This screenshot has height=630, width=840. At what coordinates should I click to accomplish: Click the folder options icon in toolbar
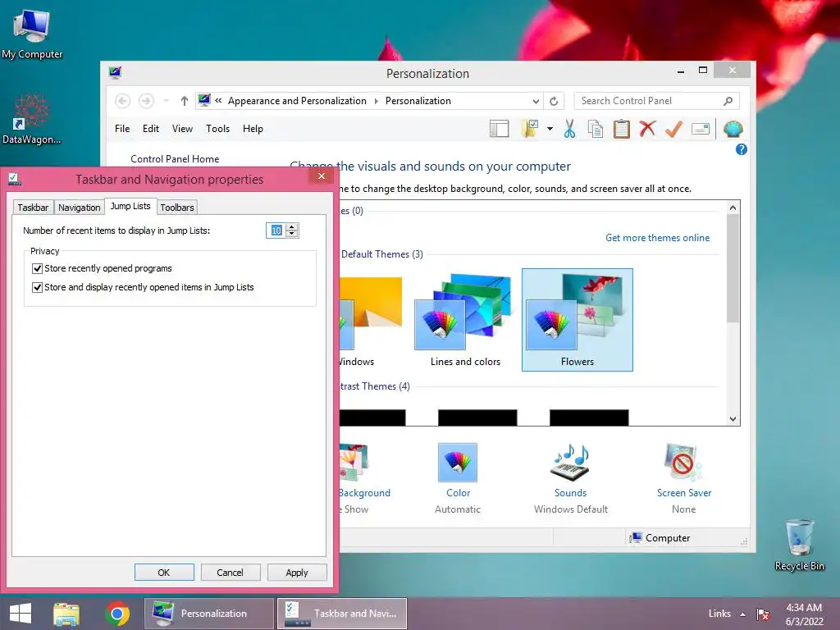(530, 129)
